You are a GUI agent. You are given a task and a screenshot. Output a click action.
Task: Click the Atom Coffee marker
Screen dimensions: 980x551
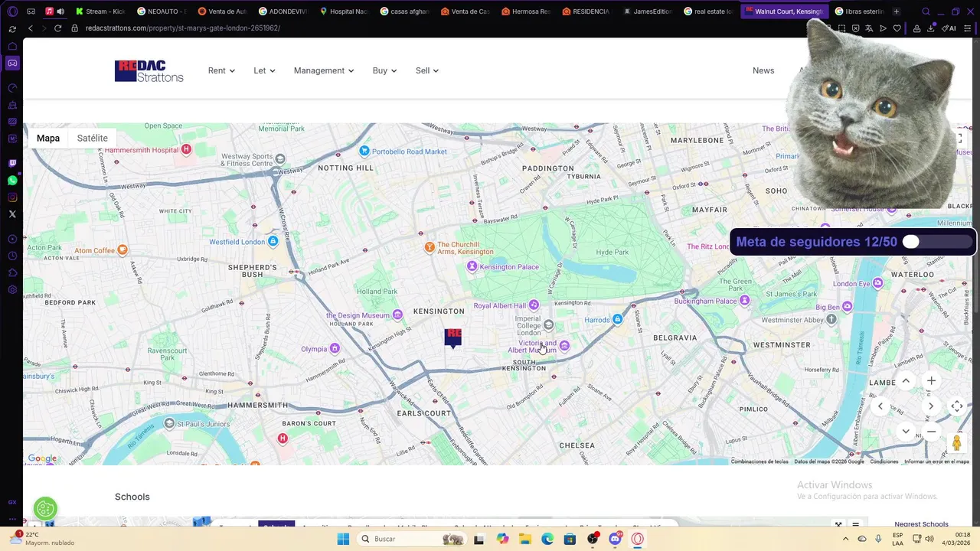122,250
